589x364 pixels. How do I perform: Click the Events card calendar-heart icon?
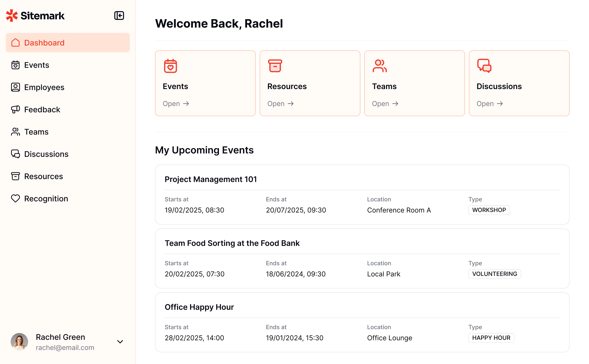(x=170, y=66)
